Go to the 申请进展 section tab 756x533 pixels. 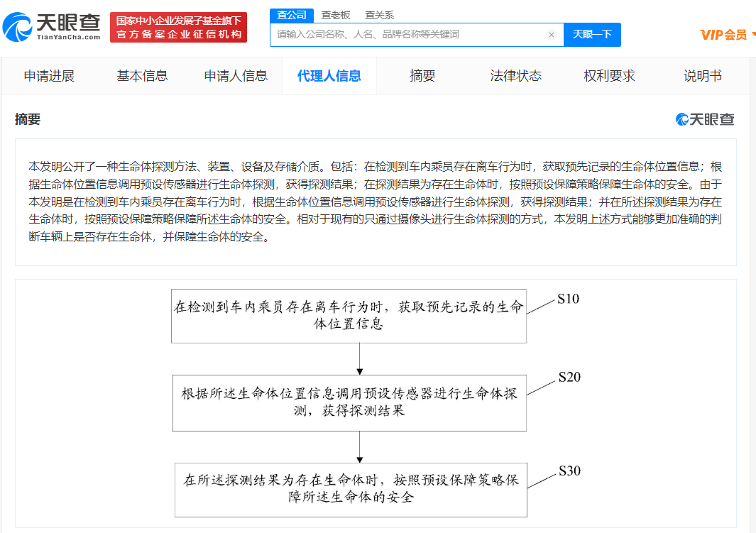click(x=49, y=76)
